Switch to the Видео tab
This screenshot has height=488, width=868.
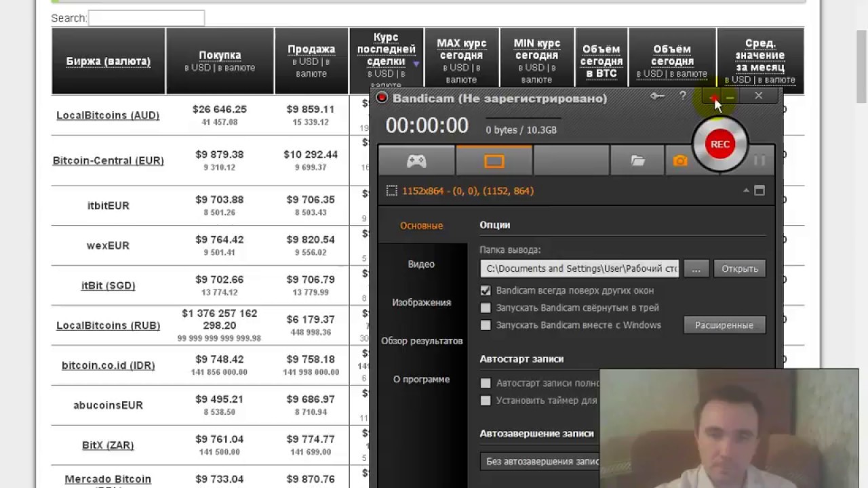[x=422, y=264]
